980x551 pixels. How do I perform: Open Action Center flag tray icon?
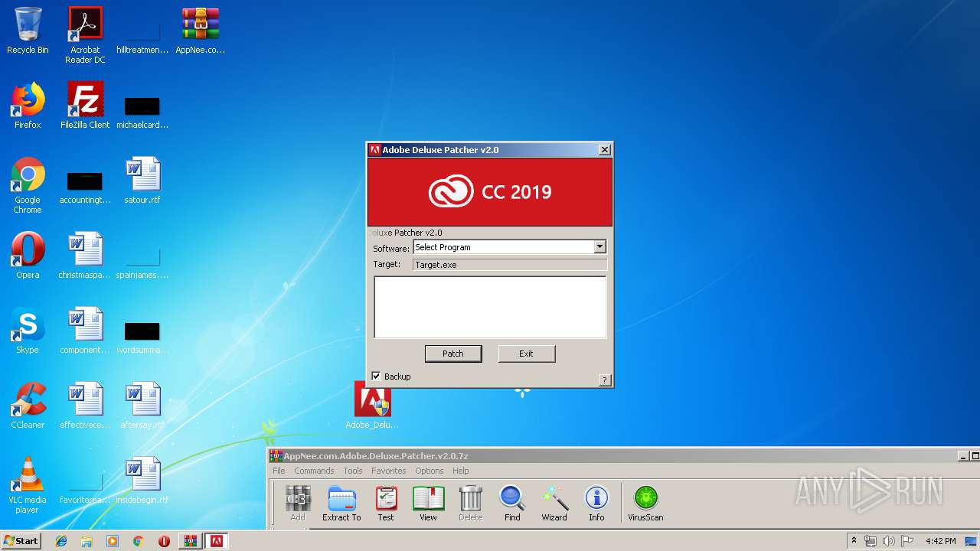click(x=907, y=541)
